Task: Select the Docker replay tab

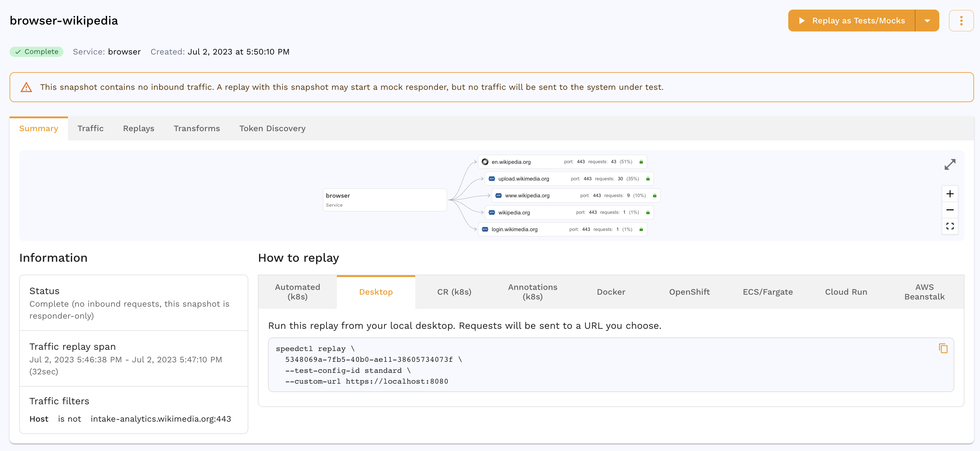Action: coord(611,292)
